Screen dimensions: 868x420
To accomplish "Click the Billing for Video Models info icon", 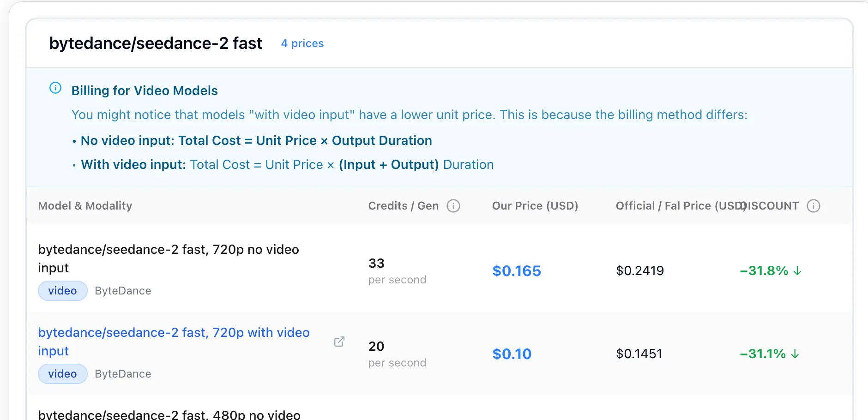I will pyautogui.click(x=55, y=88).
